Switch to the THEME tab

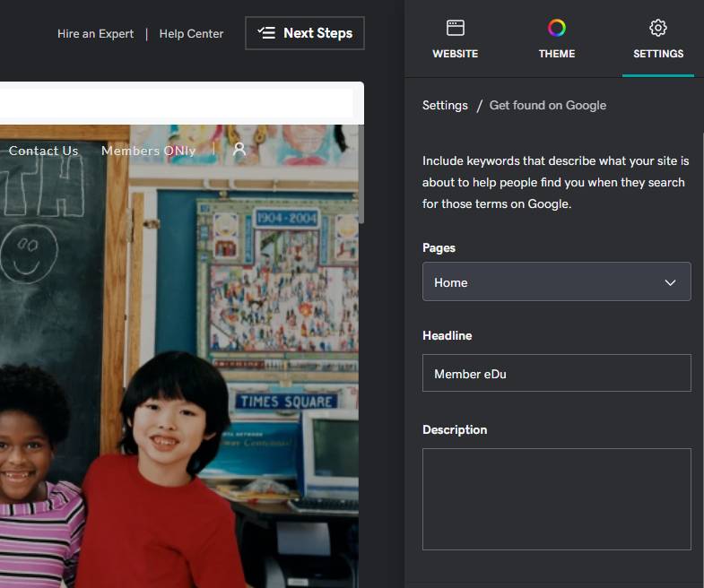tap(557, 39)
